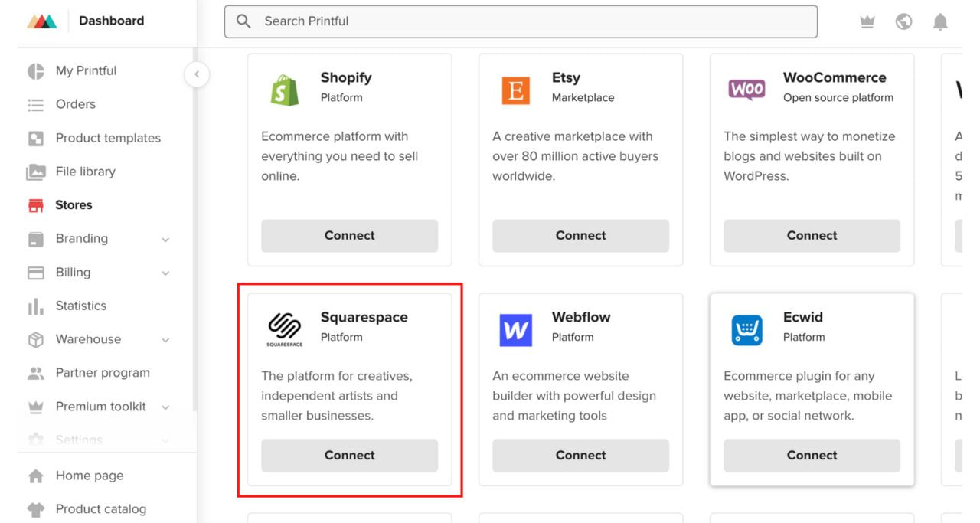
Task: Open the globe language icon
Action: pyautogui.click(x=904, y=21)
